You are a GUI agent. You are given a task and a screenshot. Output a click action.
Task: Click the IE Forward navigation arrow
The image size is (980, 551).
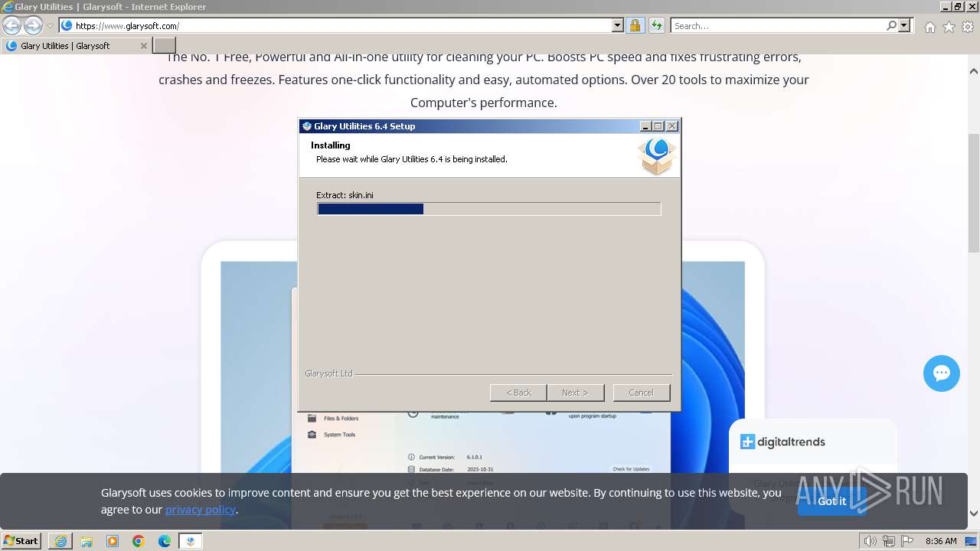pos(33,25)
